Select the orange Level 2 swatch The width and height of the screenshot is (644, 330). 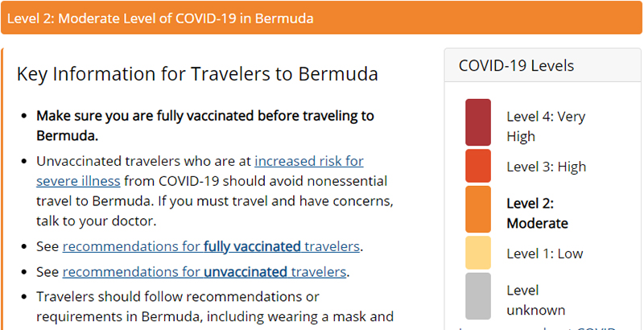[x=477, y=209]
